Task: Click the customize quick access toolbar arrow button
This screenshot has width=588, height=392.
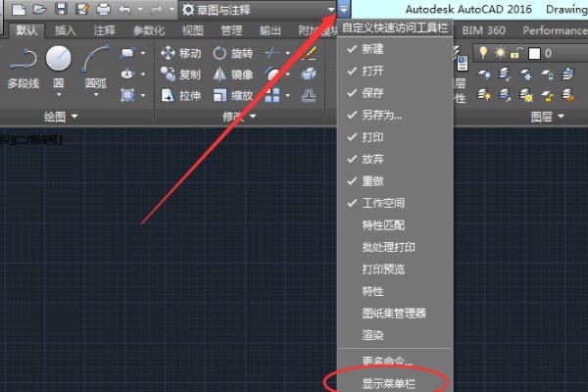Action: pos(344,9)
